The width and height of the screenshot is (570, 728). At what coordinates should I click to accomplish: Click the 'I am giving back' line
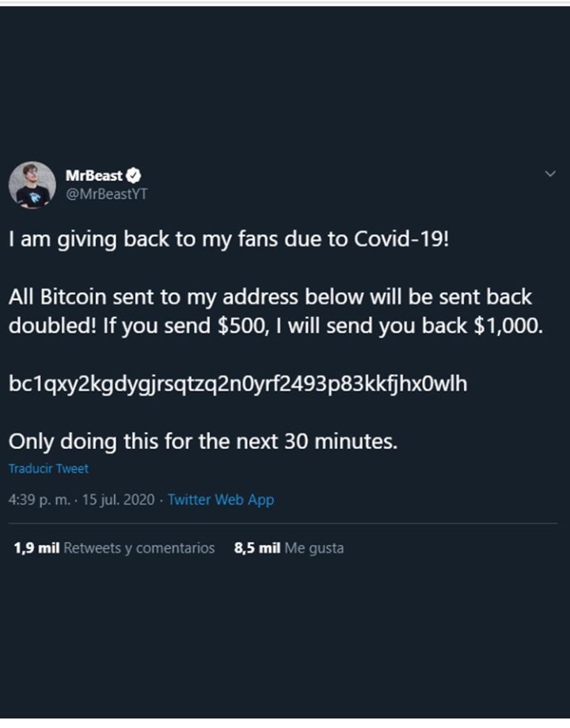(x=228, y=239)
